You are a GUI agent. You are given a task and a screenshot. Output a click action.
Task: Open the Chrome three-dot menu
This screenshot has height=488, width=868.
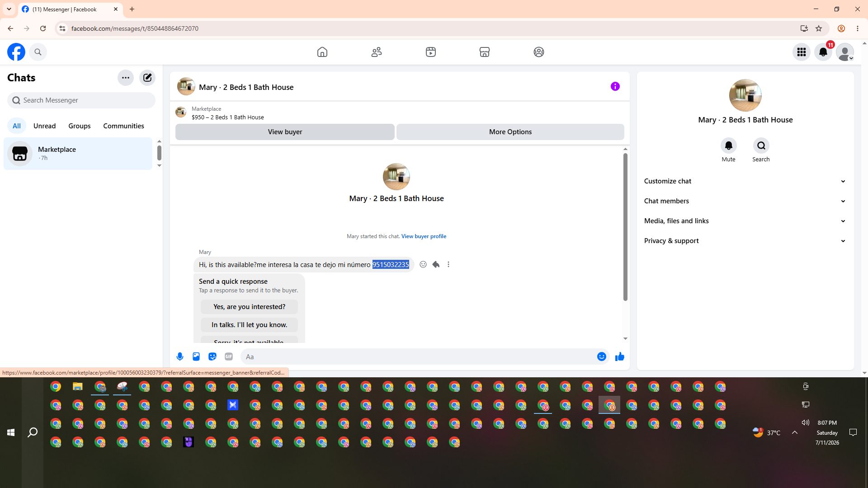pos(858,28)
